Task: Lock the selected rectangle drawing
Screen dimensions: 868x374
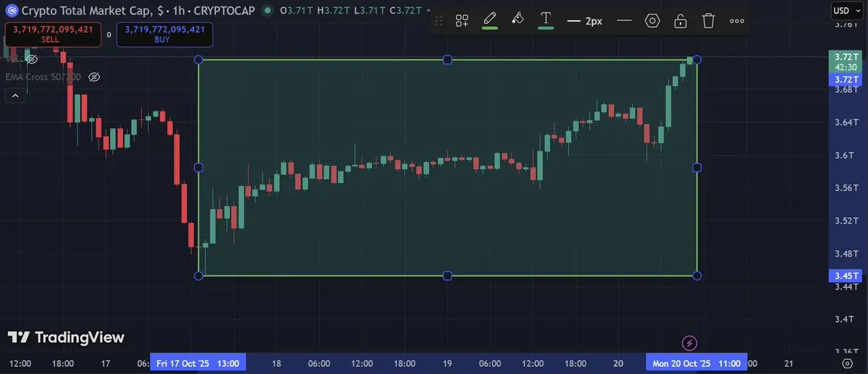Action: click(x=681, y=21)
